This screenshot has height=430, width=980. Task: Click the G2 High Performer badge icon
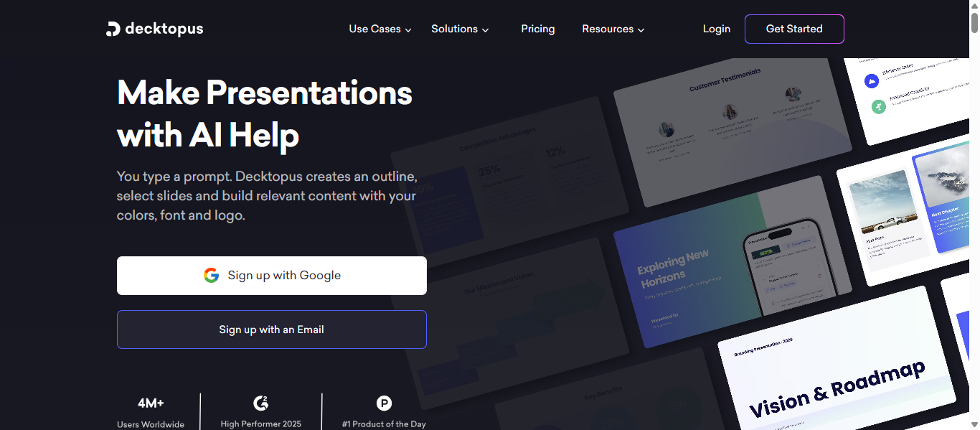[x=261, y=403]
